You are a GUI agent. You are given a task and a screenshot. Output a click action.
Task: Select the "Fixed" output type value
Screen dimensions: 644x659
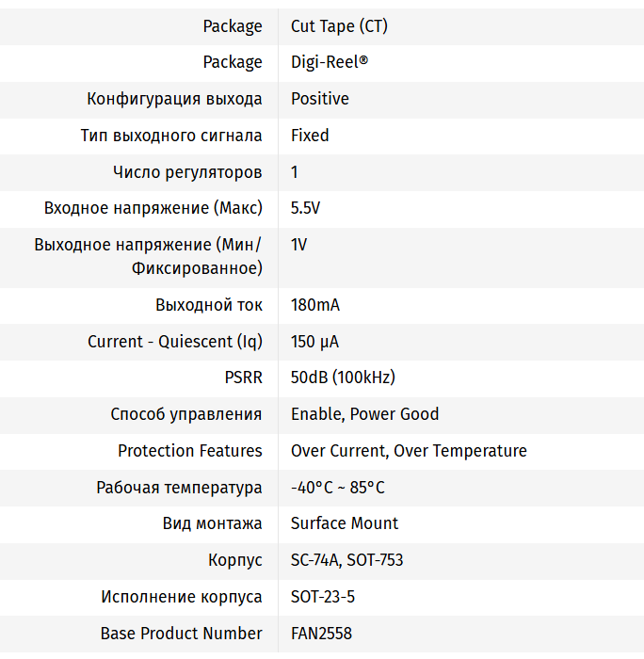tap(310, 136)
